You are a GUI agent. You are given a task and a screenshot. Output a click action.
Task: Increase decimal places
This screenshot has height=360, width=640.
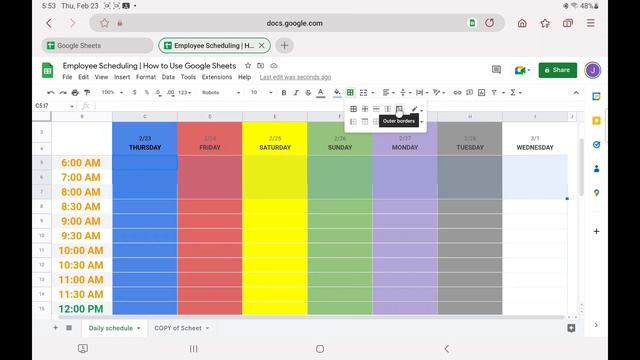(x=171, y=93)
